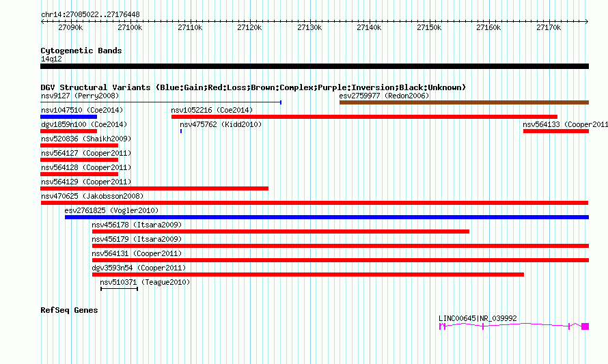Click the red nsv564131 loss bar

click(340, 260)
